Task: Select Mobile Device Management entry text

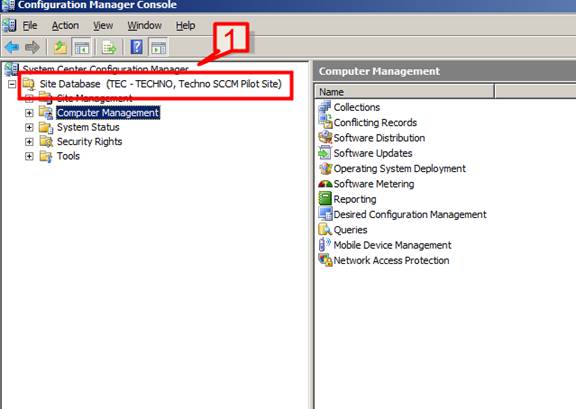Action: point(392,245)
